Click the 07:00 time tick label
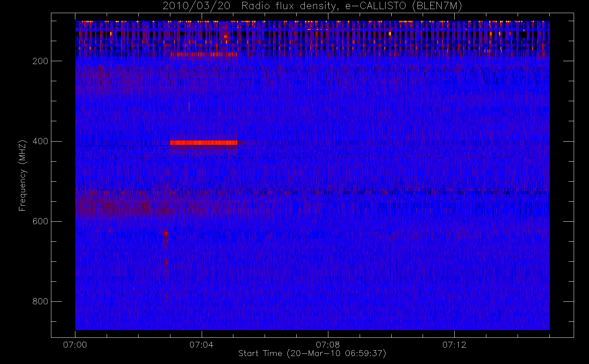Viewport: 589px width, 364px height. [x=75, y=345]
